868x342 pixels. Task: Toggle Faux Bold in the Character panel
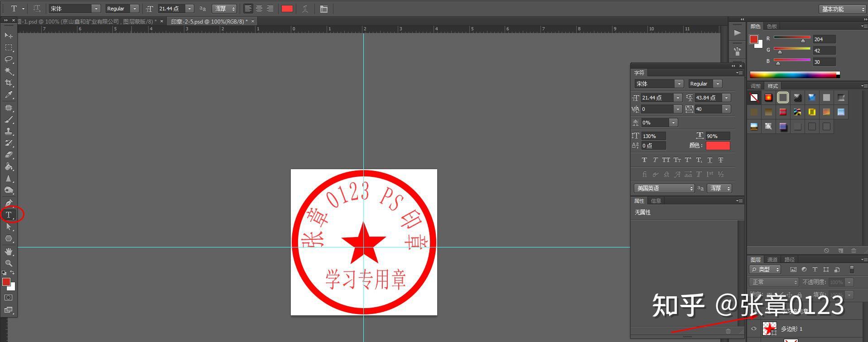pos(644,160)
